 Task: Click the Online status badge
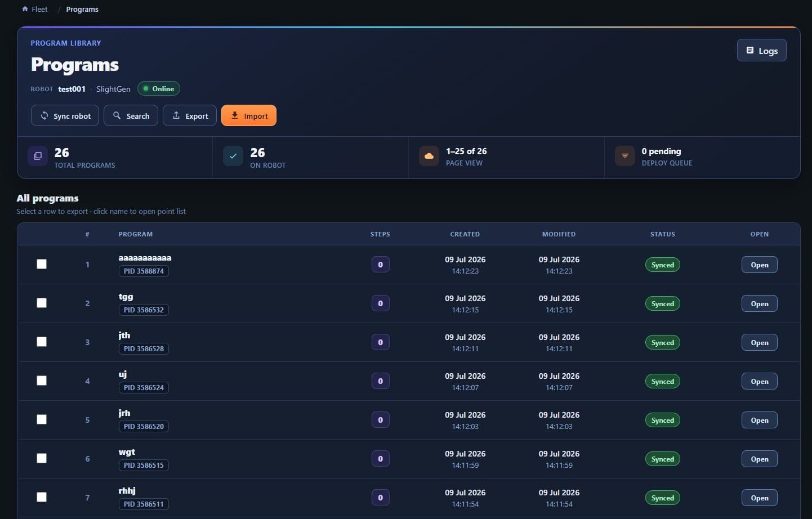point(158,88)
